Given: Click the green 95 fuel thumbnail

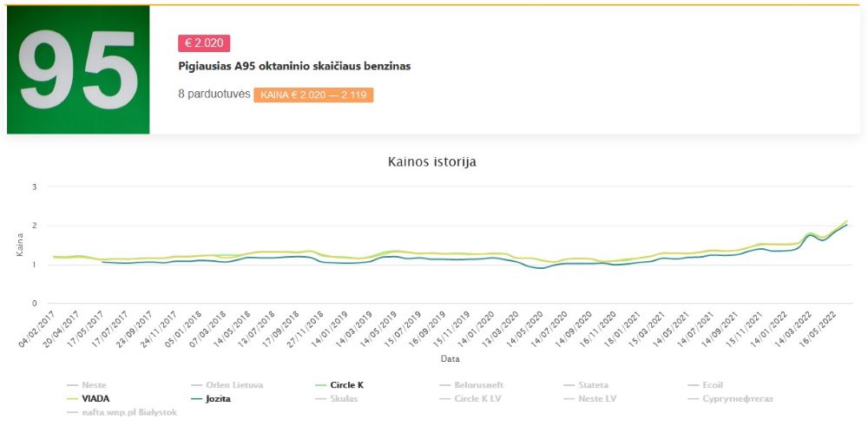Looking at the screenshot, I should 78,69.
